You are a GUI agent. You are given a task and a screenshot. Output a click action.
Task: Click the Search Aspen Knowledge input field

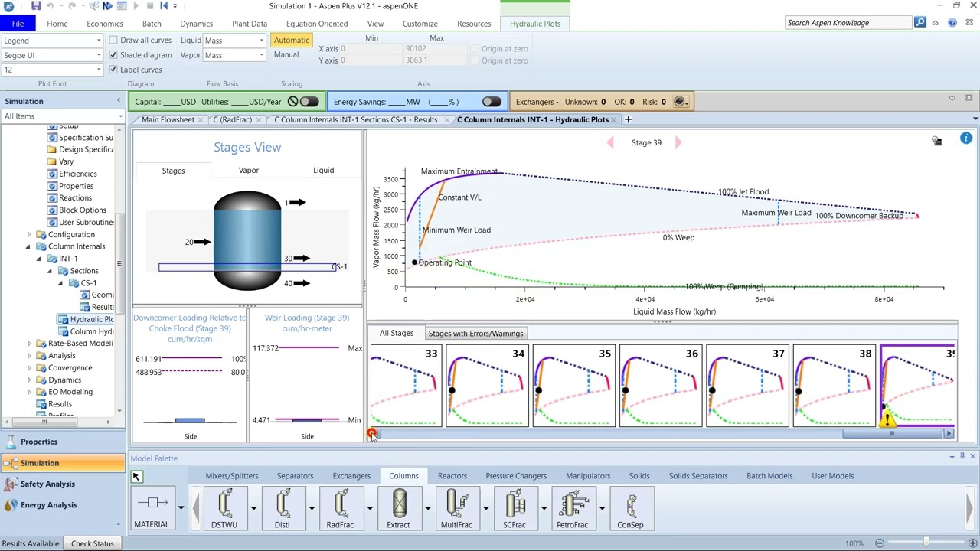pos(849,23)
